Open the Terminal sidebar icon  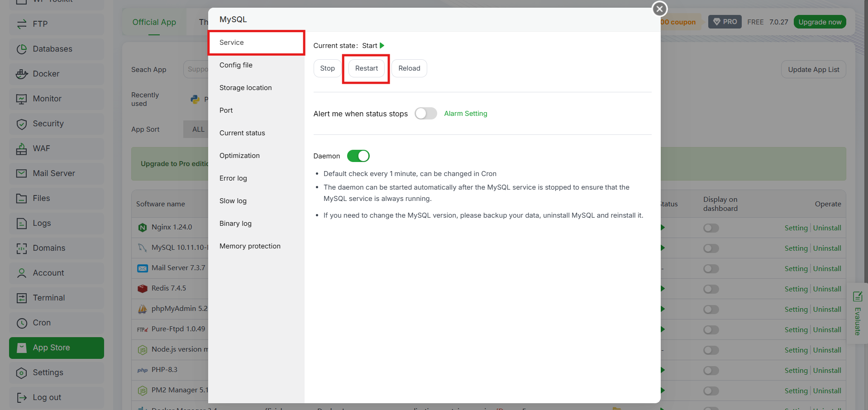tap(22, 298)
